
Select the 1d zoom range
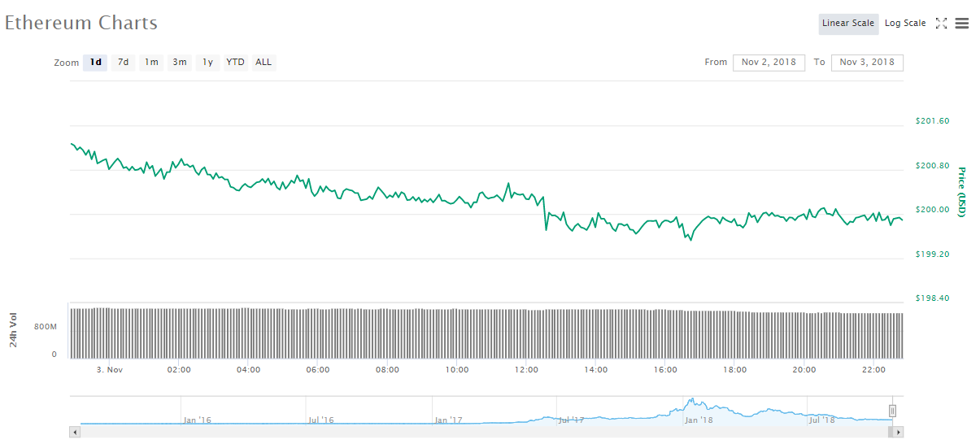[95, 62]
